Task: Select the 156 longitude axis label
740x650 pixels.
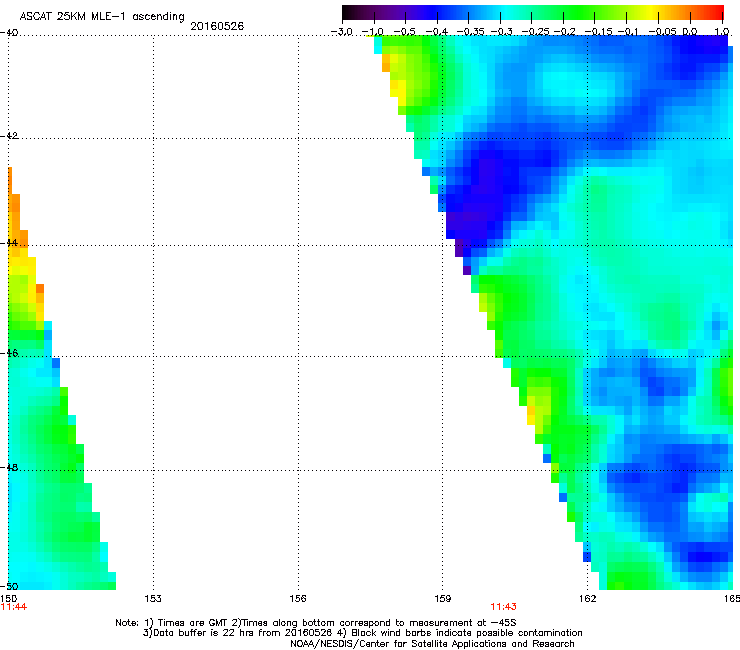Action: pyautogui.click(x=298, y=599)
